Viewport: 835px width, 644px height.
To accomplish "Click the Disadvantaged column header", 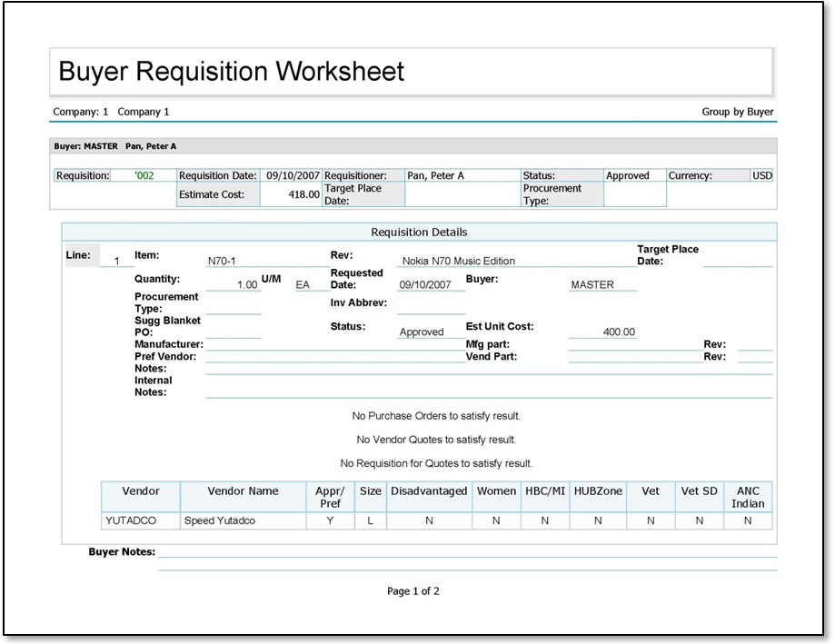I will [x=428, y=491].
